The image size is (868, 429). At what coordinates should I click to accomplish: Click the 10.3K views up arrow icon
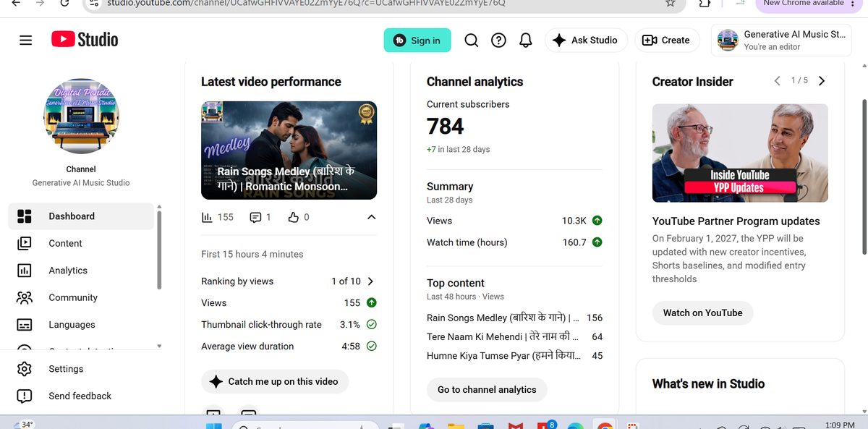pyautogui.click(x=597, y=221)
